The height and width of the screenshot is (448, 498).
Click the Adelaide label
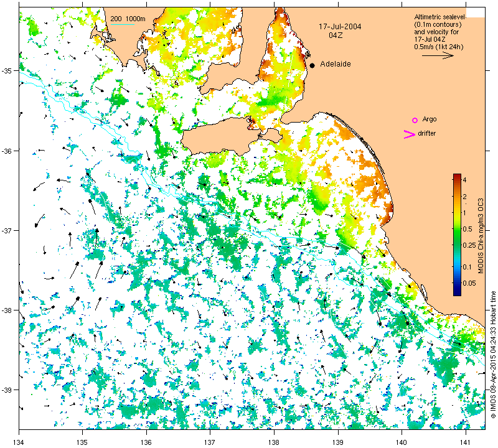coord(336,64)
